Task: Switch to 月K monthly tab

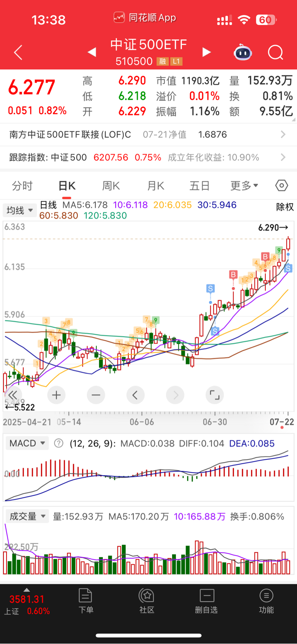Action: 156,186
